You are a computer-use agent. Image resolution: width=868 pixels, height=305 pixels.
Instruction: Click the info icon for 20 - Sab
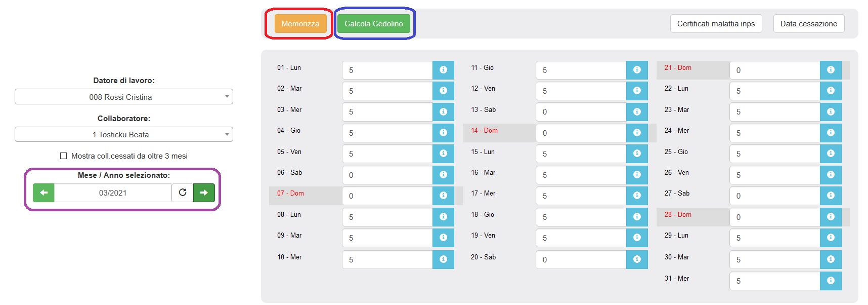click(x=637, y=259)
